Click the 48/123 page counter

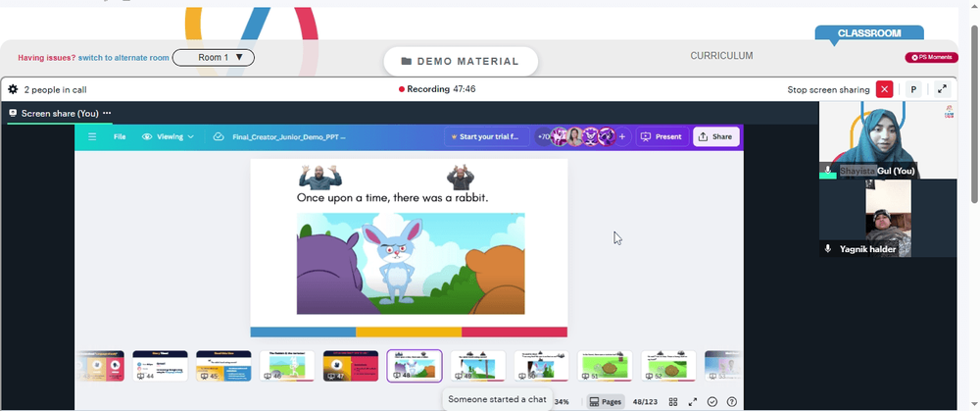point(645,401)
